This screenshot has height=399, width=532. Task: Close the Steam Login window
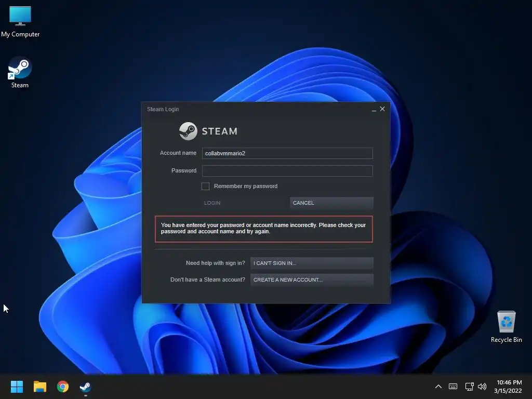tap(382, 109)
